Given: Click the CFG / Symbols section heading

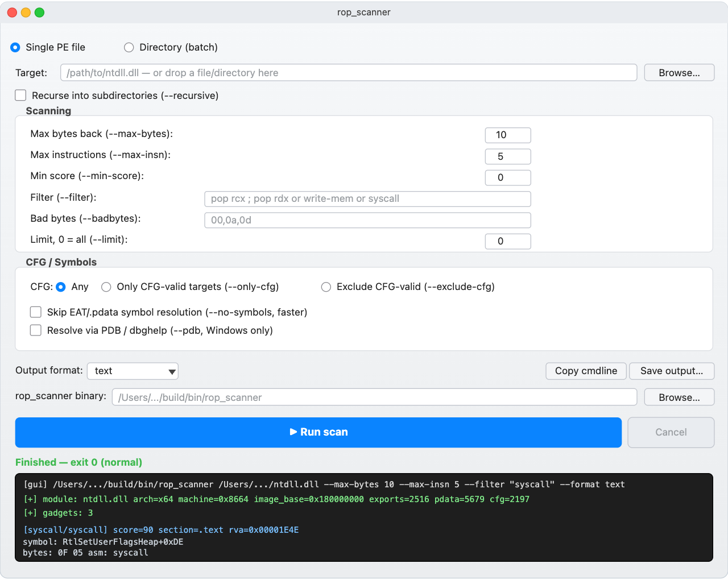Looking at the screenshot, I should click(x=61, y=262).
